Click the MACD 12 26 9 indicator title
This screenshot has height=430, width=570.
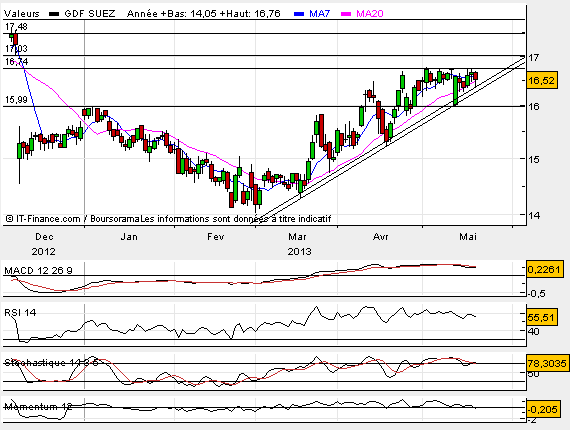38,270
